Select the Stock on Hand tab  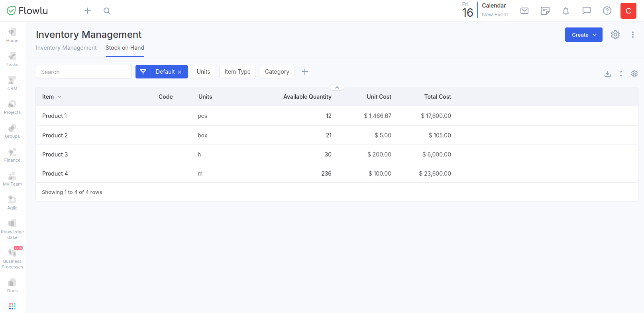click(x=125, y=48)
